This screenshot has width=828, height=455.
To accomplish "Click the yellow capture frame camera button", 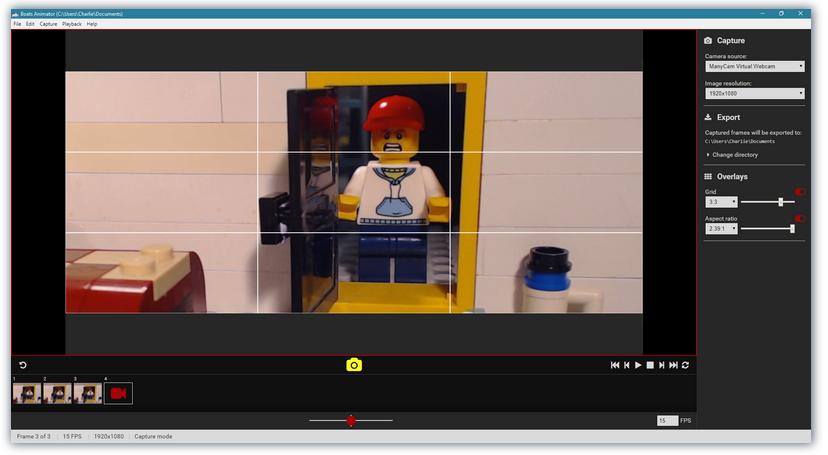I will 354,365.
